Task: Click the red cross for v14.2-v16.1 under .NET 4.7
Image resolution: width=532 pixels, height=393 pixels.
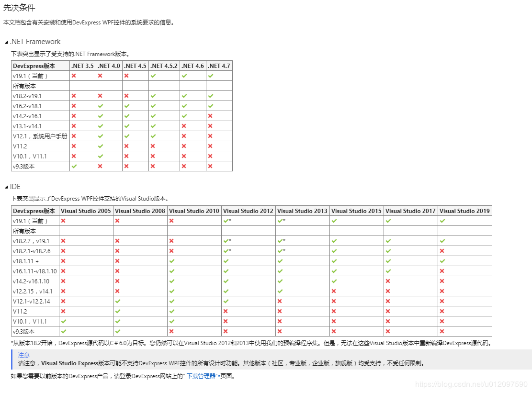Action: tap(210, 116)
